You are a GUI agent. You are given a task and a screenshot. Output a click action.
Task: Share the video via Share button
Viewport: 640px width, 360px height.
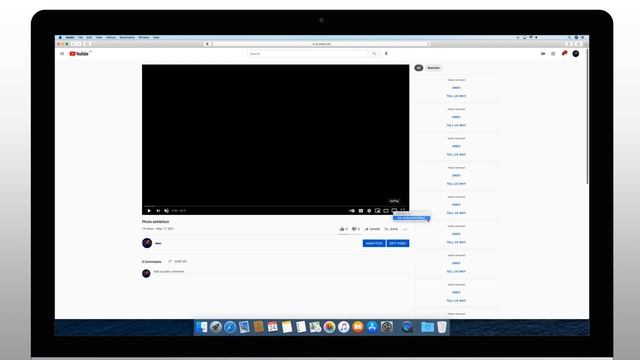pos(372,229)
